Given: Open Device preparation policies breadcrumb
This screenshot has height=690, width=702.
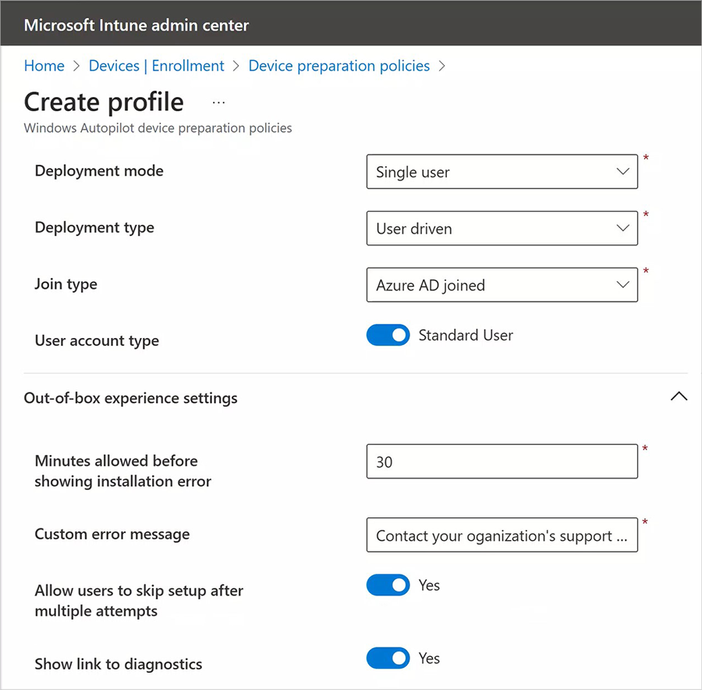Looking at the screenshot, I should (x=339, y=66).
